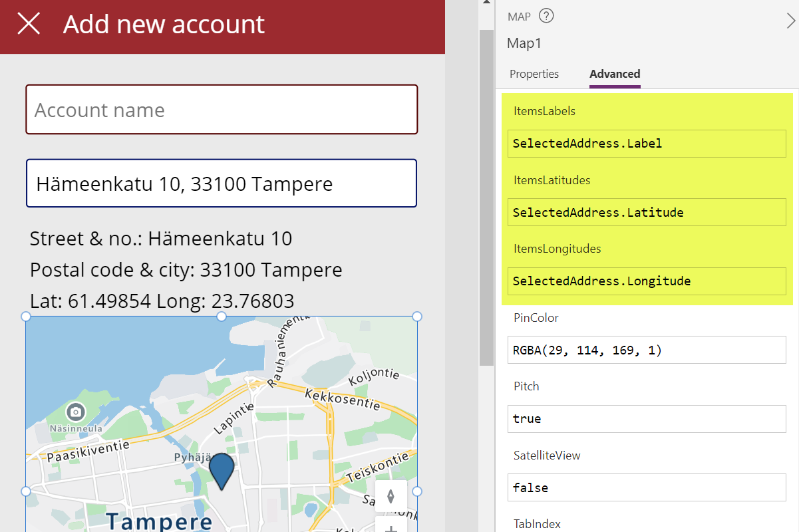This screenshot has height=532, width=799.
Task: Click the Näsinneula camera landmark icon
Action: point(76,412)
